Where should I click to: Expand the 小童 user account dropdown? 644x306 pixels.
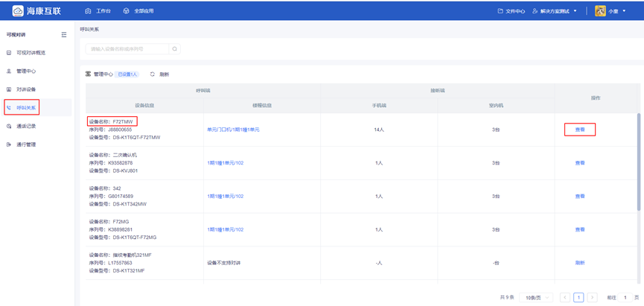pos(623,11)
